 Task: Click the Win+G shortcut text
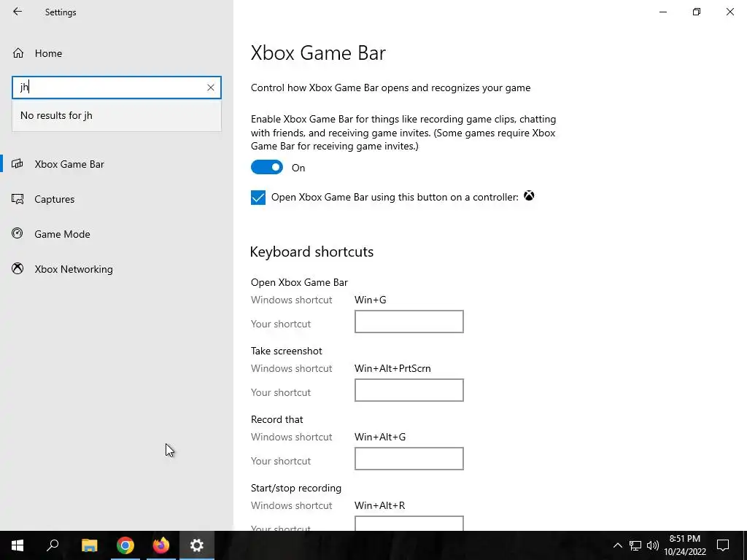coord(370,300)
